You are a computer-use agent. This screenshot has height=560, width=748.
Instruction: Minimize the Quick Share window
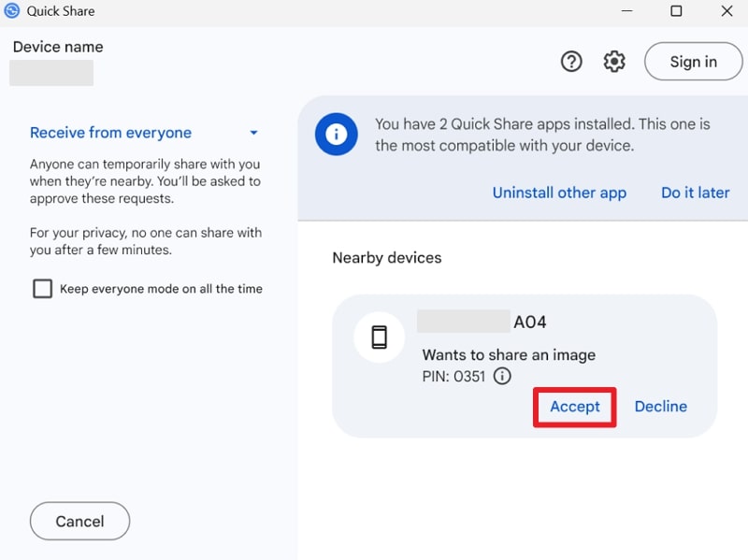(627, 11)
